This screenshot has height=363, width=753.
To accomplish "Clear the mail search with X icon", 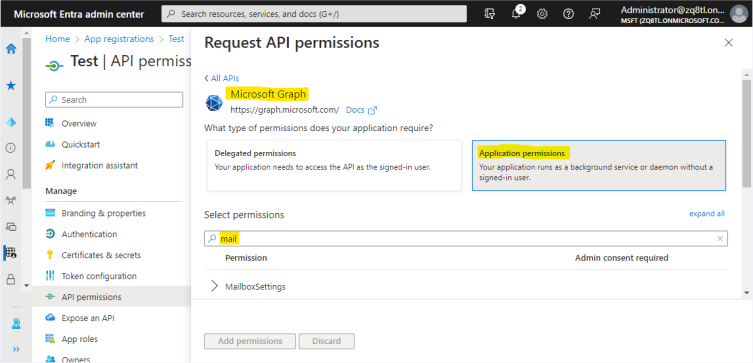I will click(720, 239).
